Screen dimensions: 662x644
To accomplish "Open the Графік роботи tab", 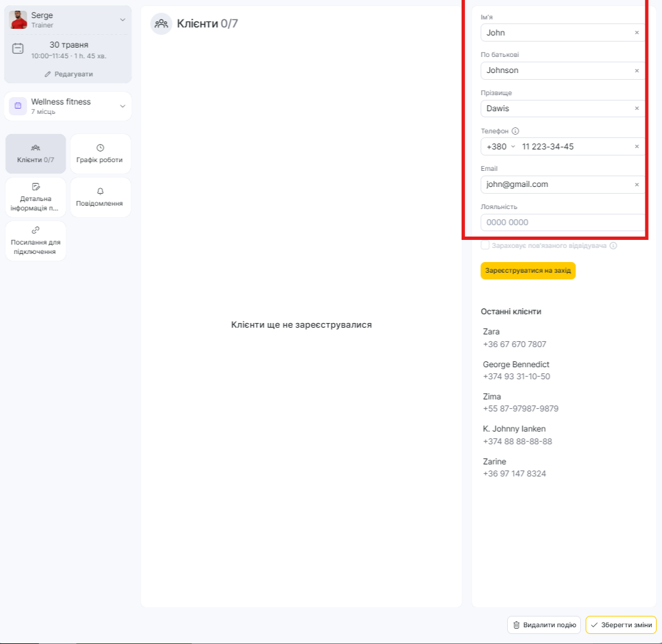I will (x=100, y=154).
